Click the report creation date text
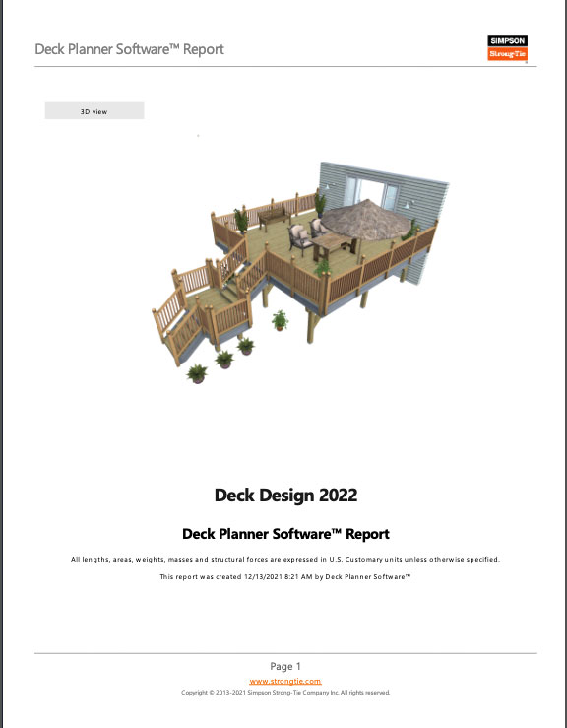 [285, 576]
